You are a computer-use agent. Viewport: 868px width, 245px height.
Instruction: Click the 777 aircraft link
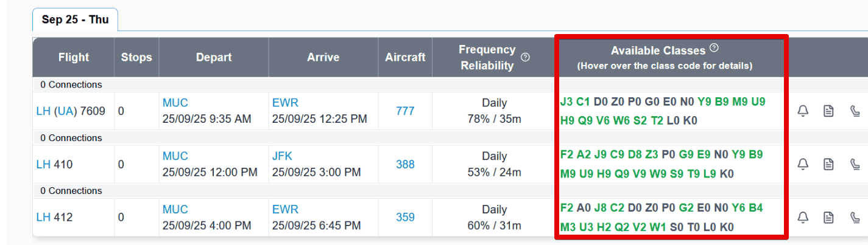click(x=405, y=111)
